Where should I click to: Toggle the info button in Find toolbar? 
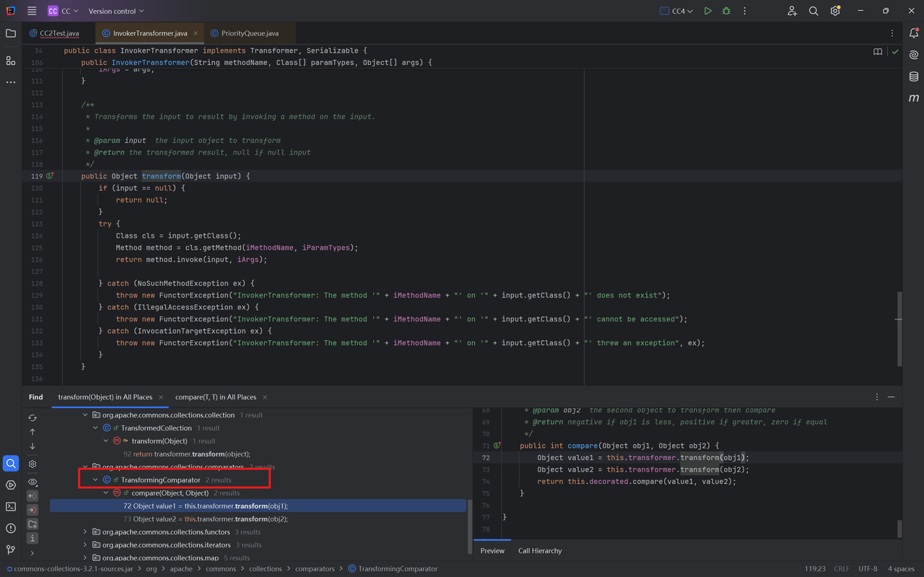point(32,538)
